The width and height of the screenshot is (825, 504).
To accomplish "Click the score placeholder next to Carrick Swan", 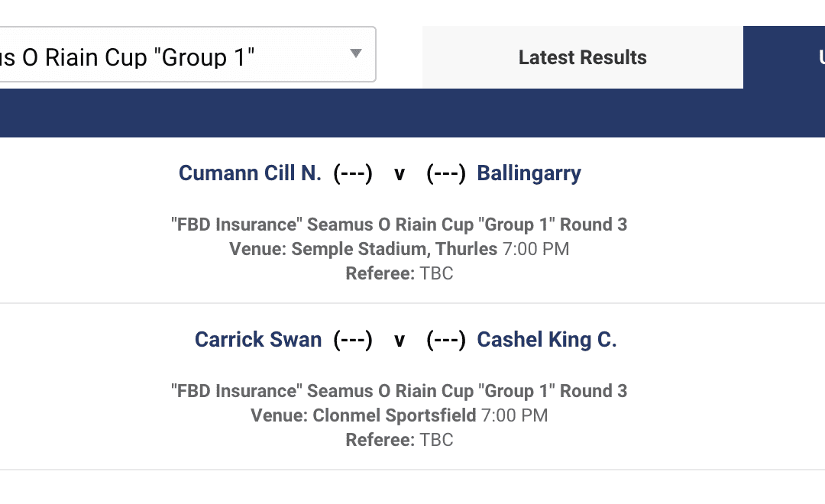I will click(353, 340).
